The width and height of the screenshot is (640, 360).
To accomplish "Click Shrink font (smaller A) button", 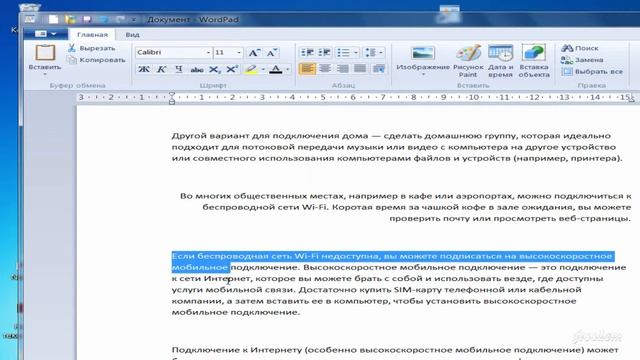I will (271, 53).
